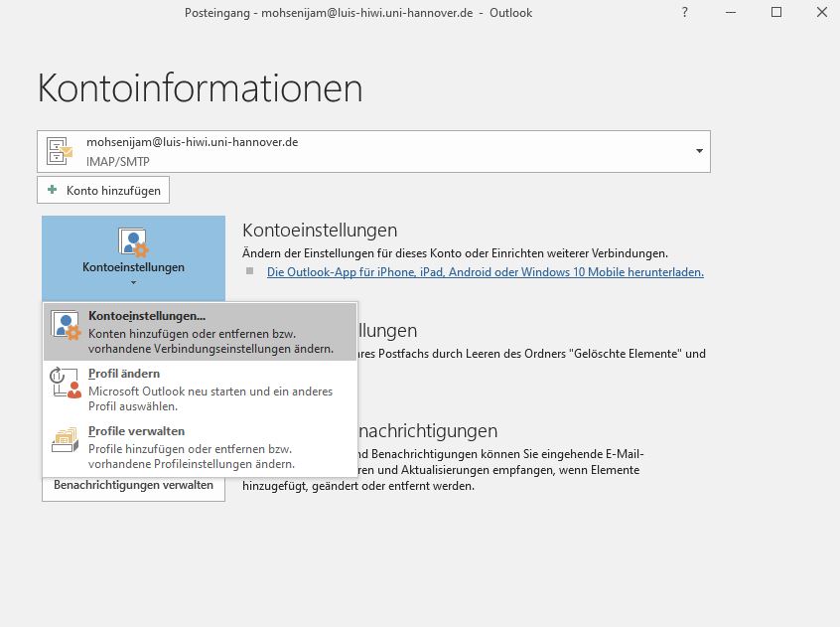
Task: Open the Kontoeinstellungen big button
Action: (x=133, y=258)
